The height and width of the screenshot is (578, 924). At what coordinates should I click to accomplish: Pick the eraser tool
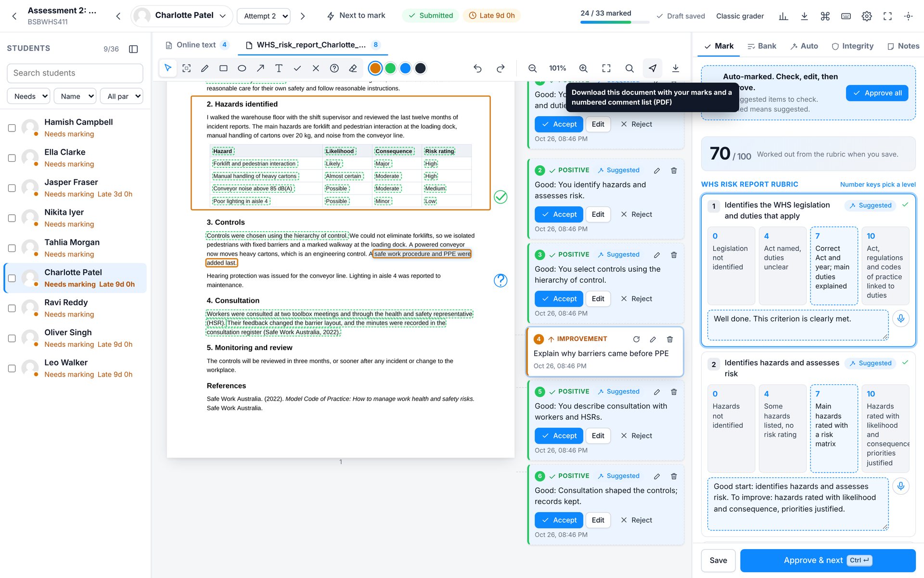[353, 68]
